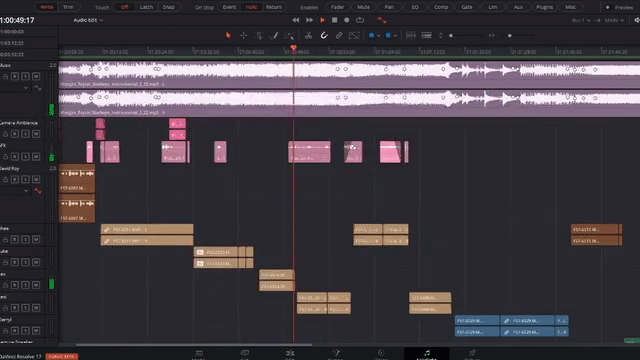Open the Bus 1 output dropdown
Screen dimensions: 640x360
[581, 20]
